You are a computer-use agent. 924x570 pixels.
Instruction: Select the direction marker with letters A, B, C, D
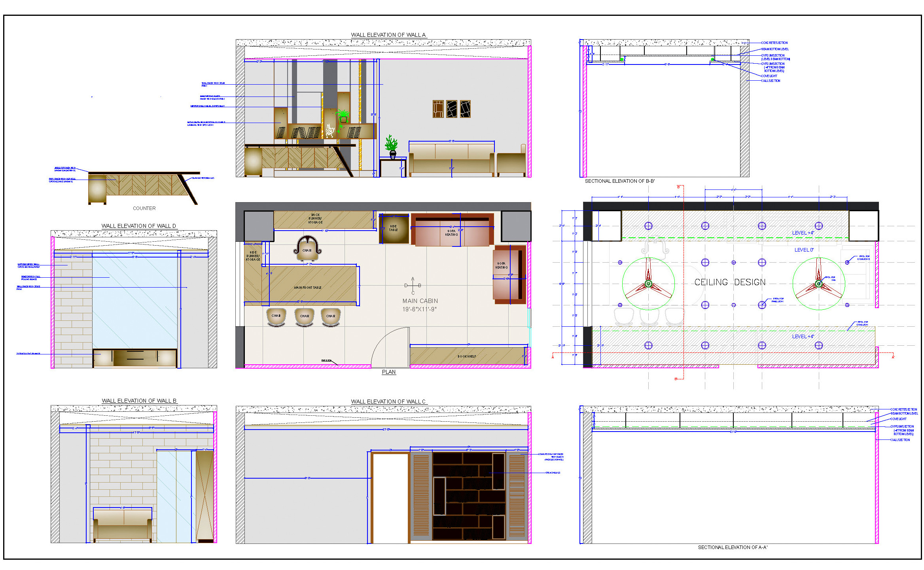413,286
